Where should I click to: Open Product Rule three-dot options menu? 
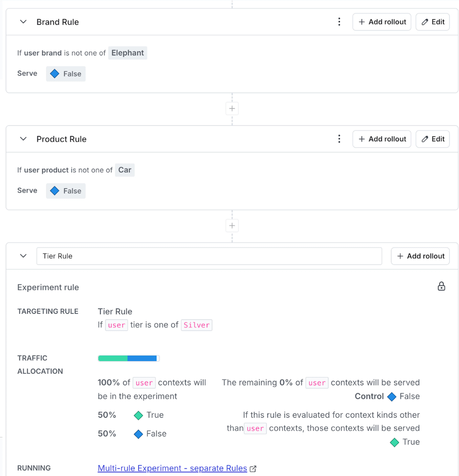click(x=339, y=139)
